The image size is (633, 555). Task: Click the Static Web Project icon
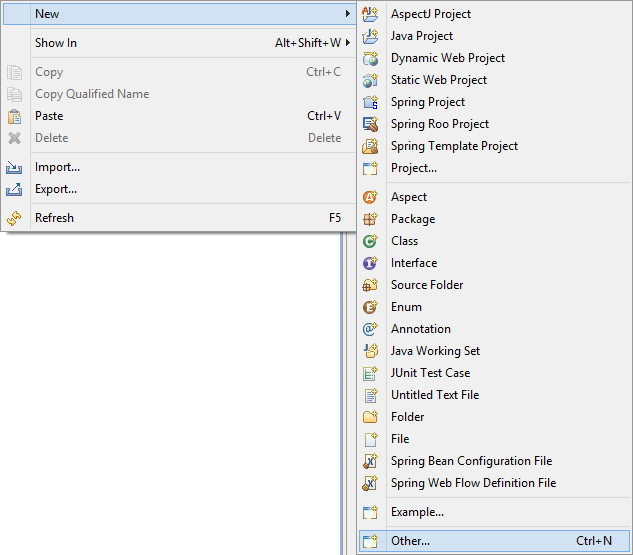(370, 80)
